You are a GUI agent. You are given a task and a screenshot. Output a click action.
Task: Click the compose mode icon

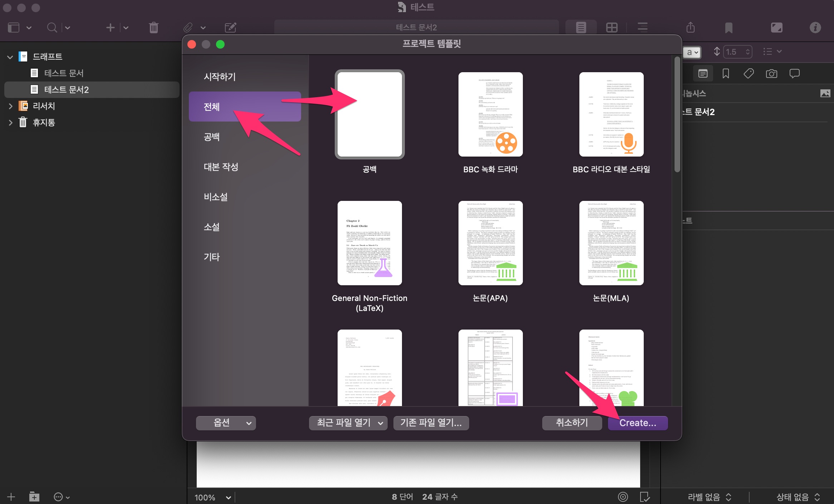pos(776,28)
